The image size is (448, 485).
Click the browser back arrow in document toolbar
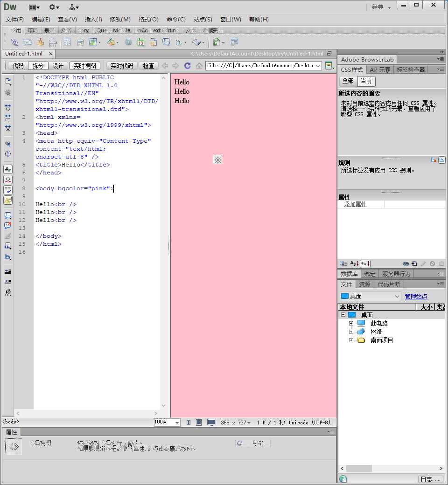pos(165,66)
